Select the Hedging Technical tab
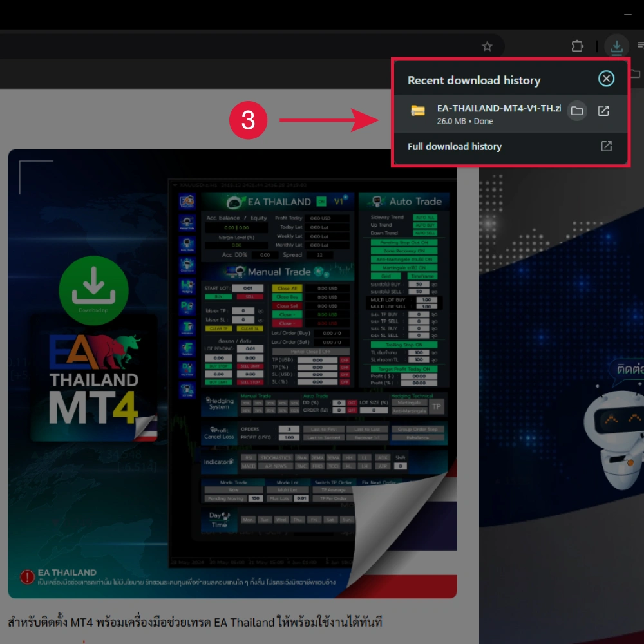The image size is (644, 644). [x=412, y=396]
